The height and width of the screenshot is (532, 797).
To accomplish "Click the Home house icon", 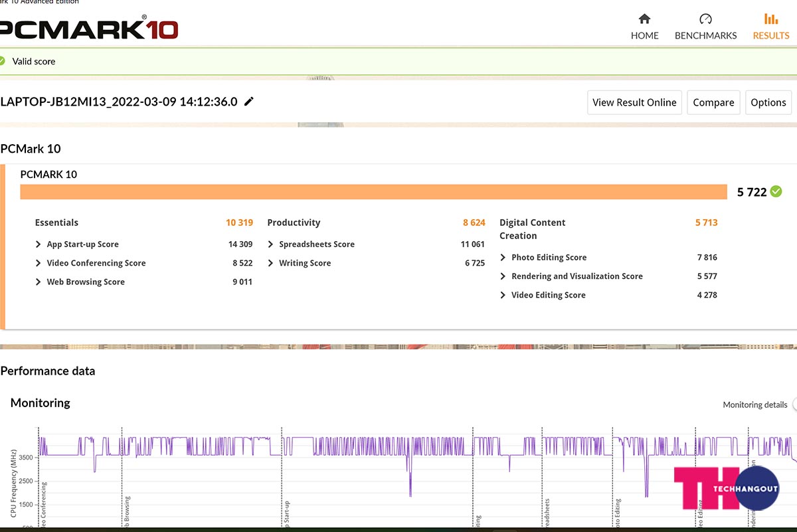I will point(644,19).
